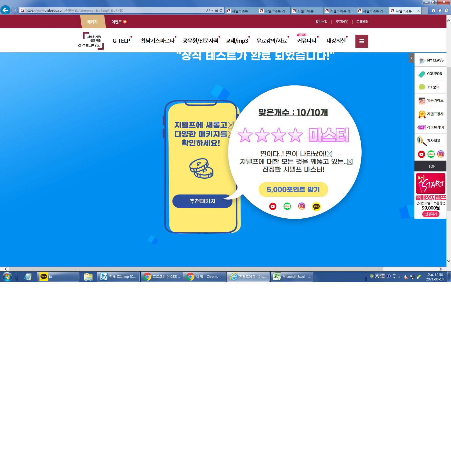This screenshot has height=476, width=451.
Task: Open MY CLASS in the sidebar
Action: click(431, 60)
